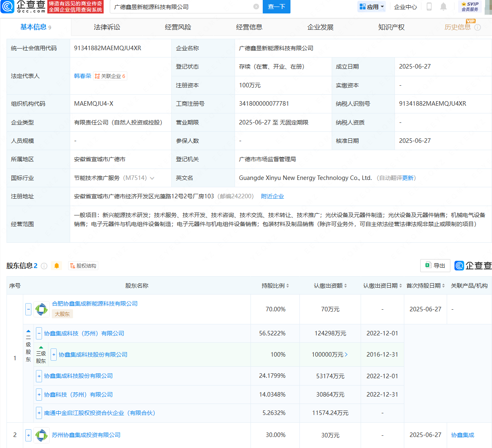Collapse the 合肥协鑫集成新能源科技有限公司 shareholder tree
Viewport: 492px width, 448px height.
pos(28,309)
